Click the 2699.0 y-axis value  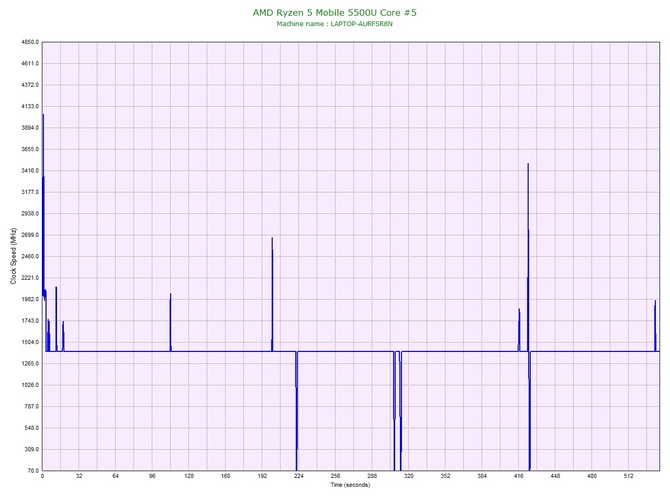30,235
